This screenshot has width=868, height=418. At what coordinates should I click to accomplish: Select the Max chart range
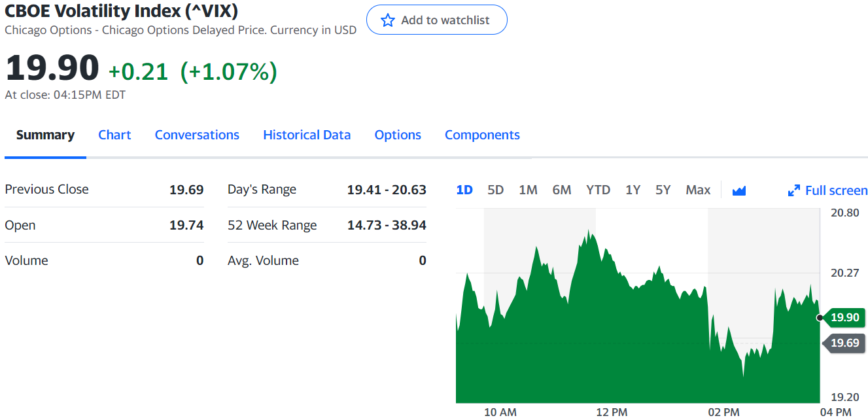pos(698,190)
